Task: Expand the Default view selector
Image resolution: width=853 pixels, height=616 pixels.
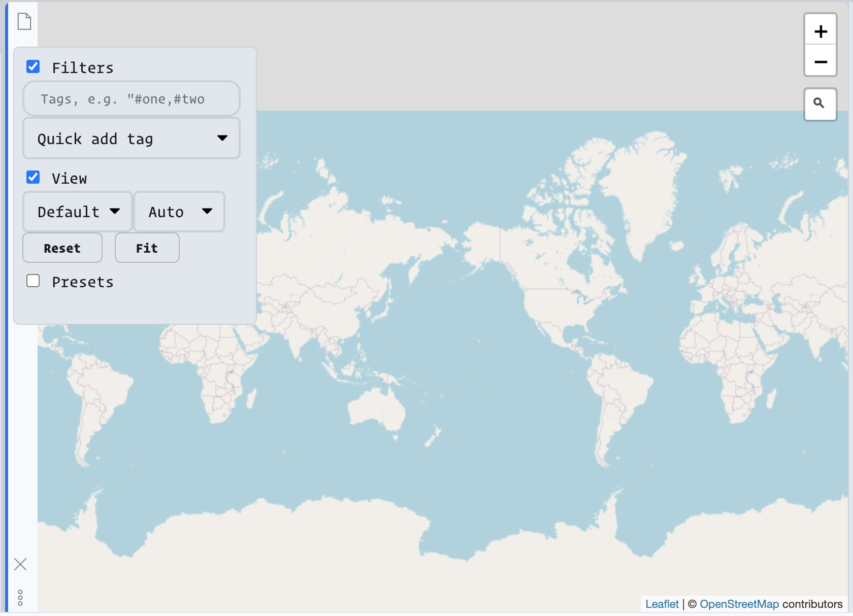Action: point(77,212)
